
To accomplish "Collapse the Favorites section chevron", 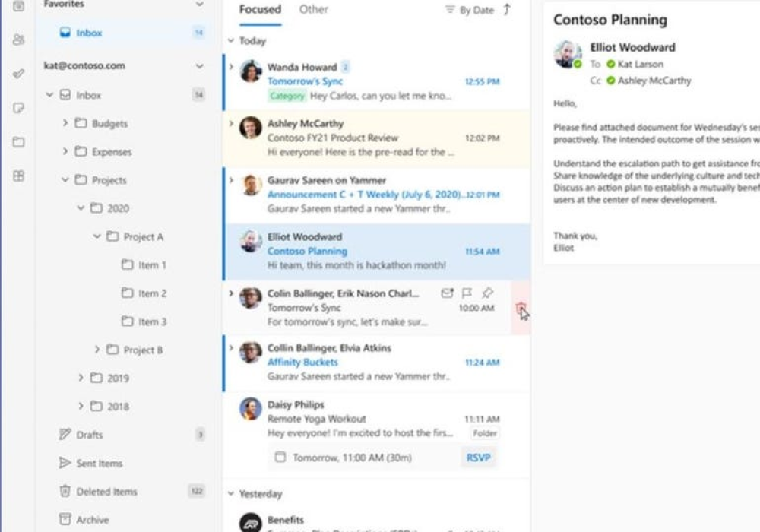I will tap(199, 4).
